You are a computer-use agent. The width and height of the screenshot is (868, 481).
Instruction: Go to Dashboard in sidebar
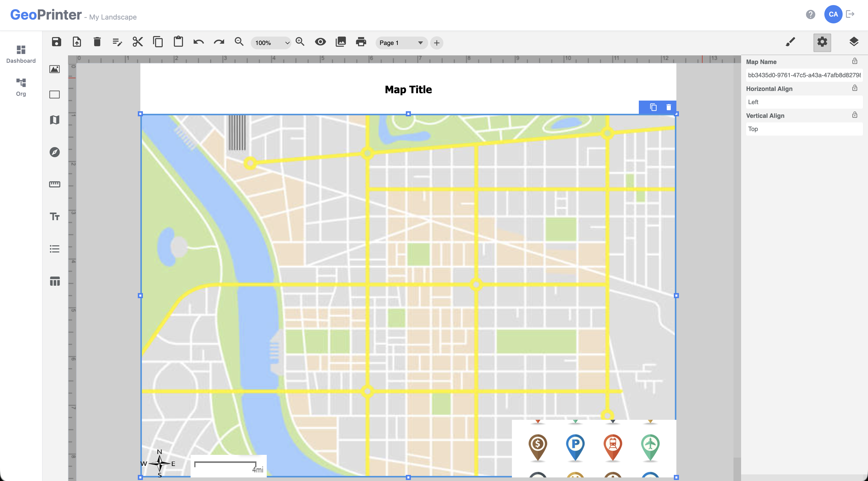(21, 54)
